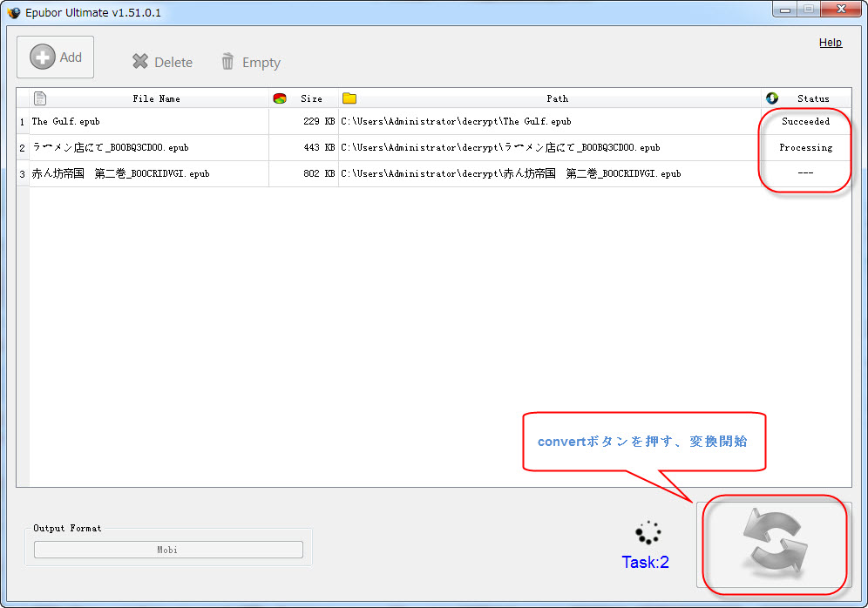Click the Size column pie chart icon
The width and height of the screenshot is (868, 608).
280,98
